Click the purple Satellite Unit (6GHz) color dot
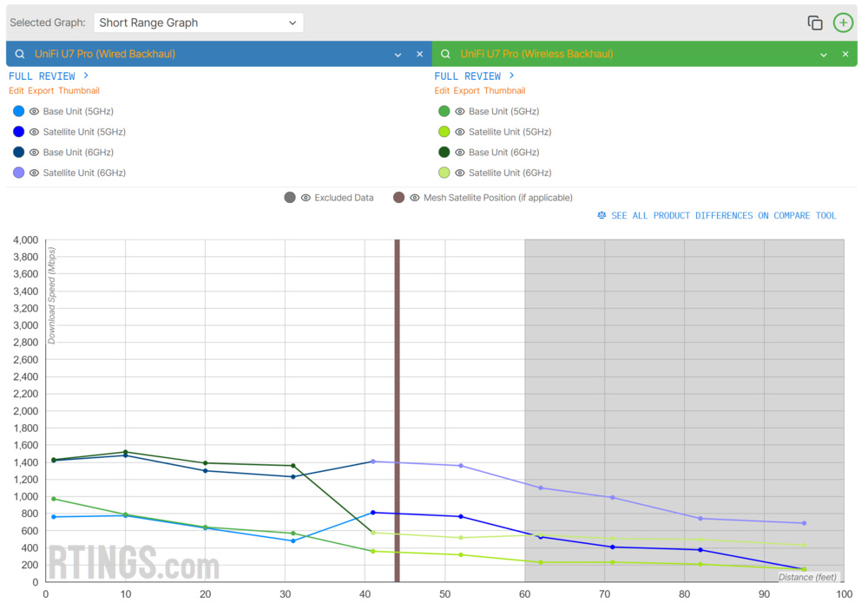The width and height of the screenshot is (868, 609). [x=18, y=172]
